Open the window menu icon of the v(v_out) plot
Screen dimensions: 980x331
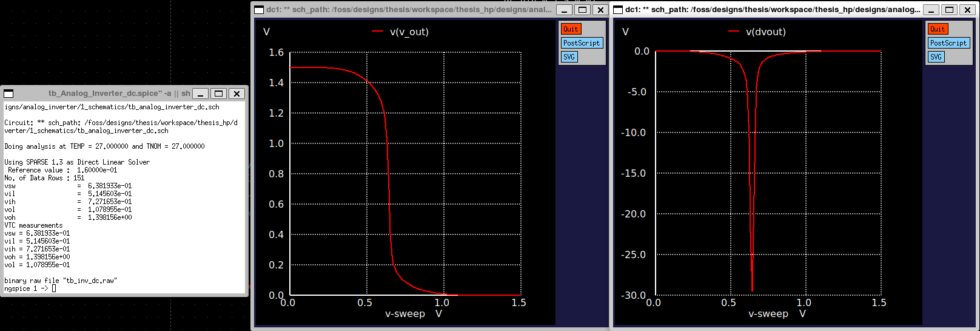pos(259,10)
